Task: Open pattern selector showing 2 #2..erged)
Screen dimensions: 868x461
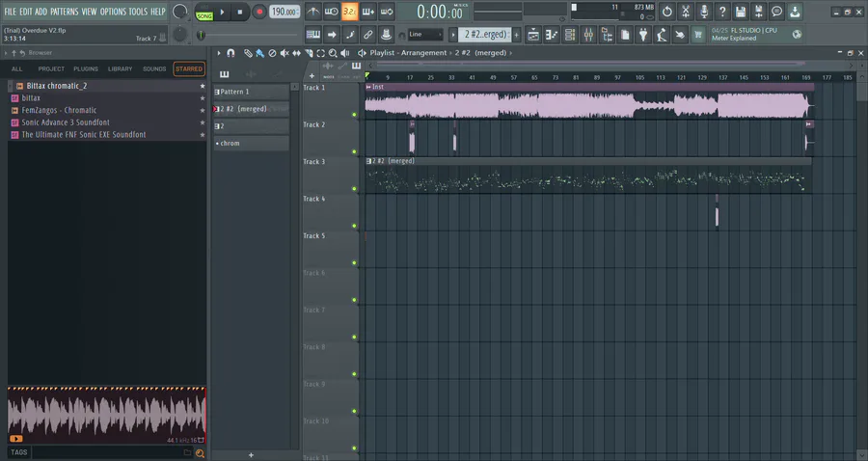Action: pyautogui.click(x=484, y=35)
